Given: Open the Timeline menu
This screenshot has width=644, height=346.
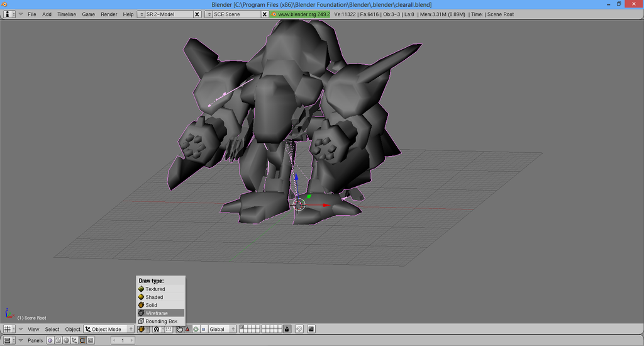Looking at the screenshot, I should pos(67,14).
